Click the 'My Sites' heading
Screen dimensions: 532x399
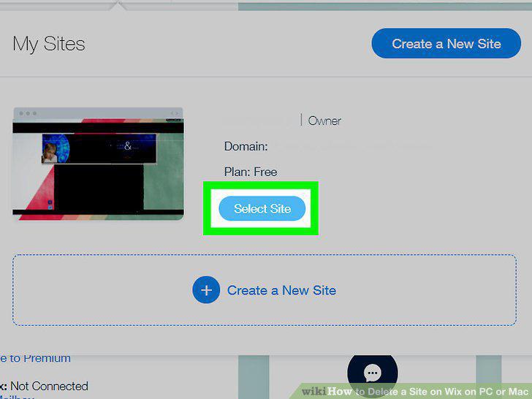point(49,44)
